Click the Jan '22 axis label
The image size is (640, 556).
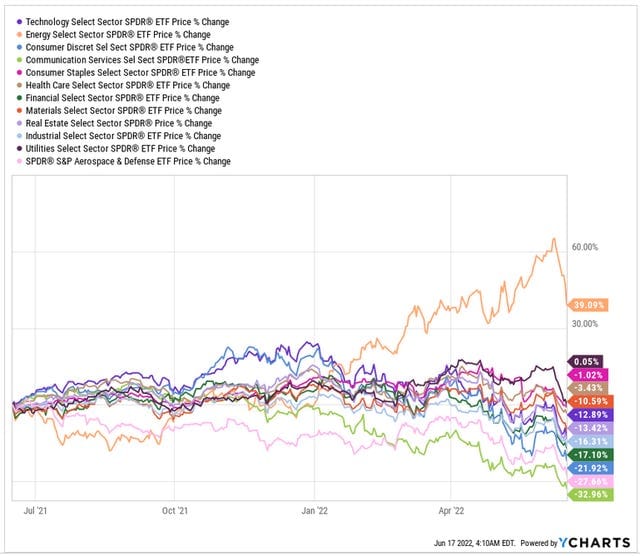click(315, 511)
